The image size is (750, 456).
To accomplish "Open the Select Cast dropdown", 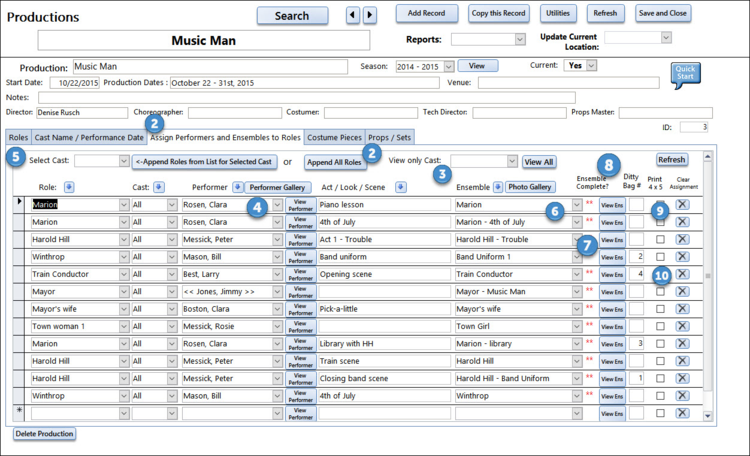I will click(124, 161).
